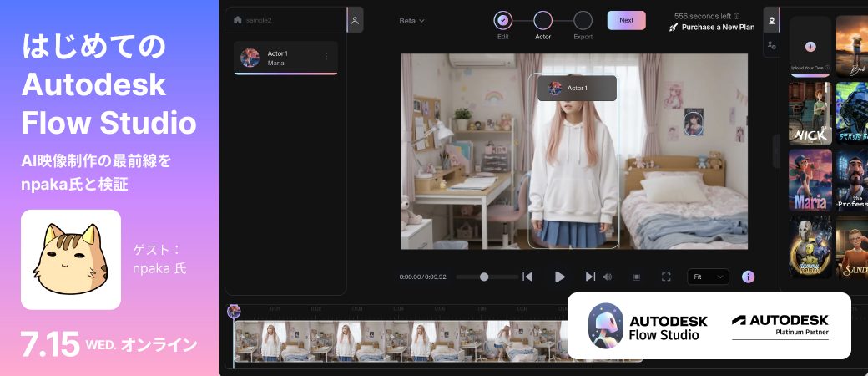Image resolution: width=868 pixels, height=376 pixels.
Task: Open the Actor 1 Maria three-dot menu
Action: (326, 57)
